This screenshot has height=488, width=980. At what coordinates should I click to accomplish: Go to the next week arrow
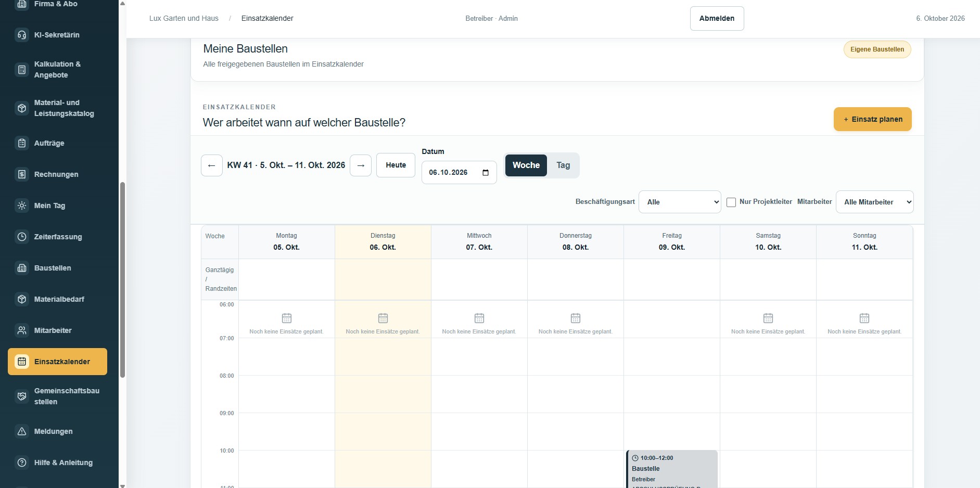[x=361, y=165]
